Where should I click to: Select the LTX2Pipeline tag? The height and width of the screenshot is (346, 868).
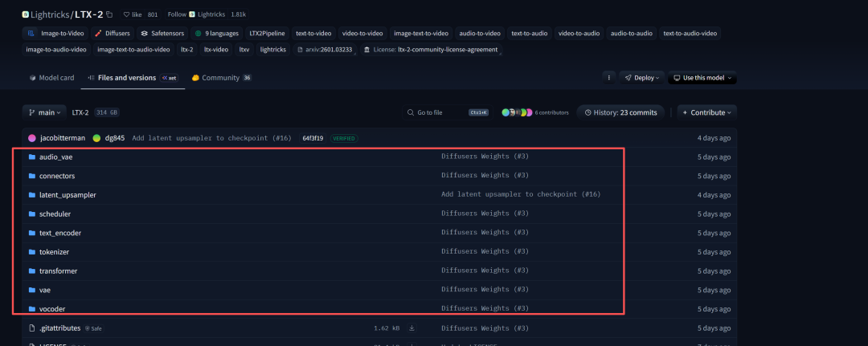pyautogui.click(x=267, y=33)
